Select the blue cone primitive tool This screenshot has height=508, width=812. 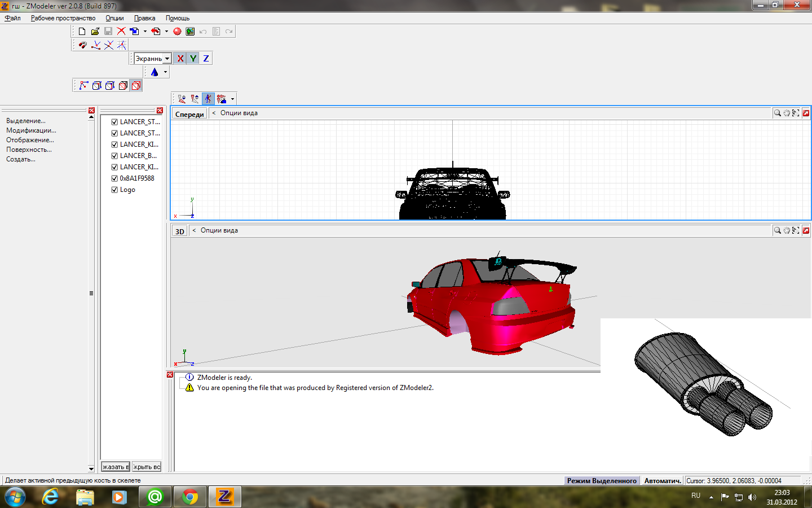click(155, 72)
